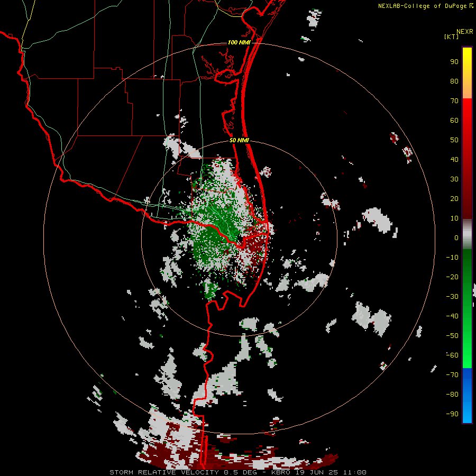Select the 90 value on the velocity scale
This screenshot has height=476, width=476.
(454, 62)
